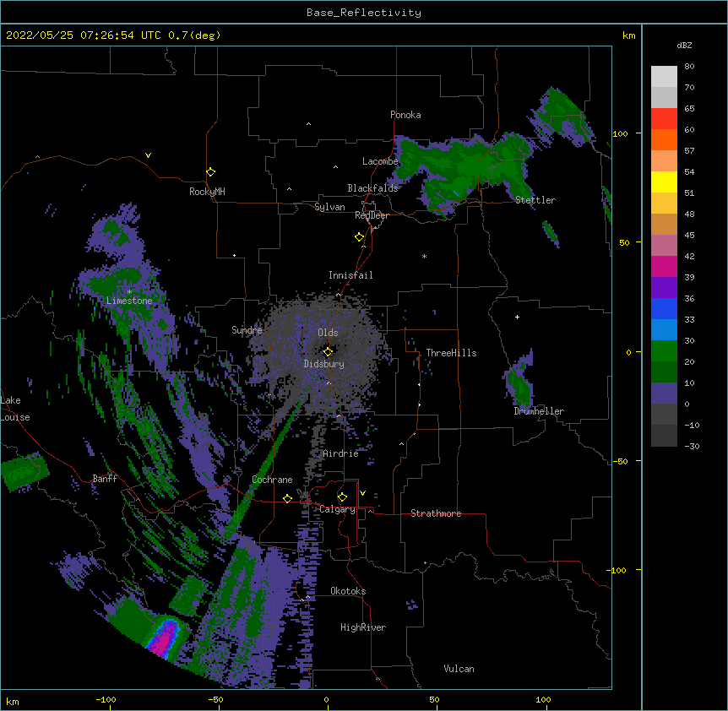Click the Innisfail city label
Screen dimensions: 728x711
[350, 275]
